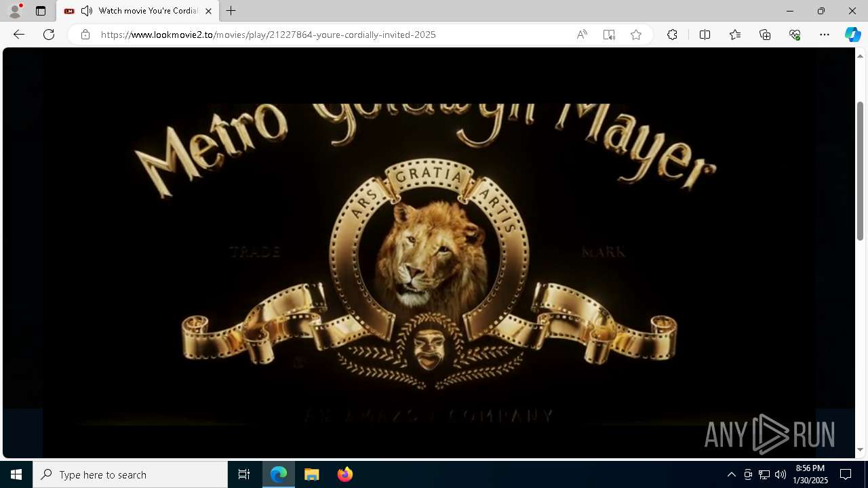Click the MGM video player frame

click(429, 253)
